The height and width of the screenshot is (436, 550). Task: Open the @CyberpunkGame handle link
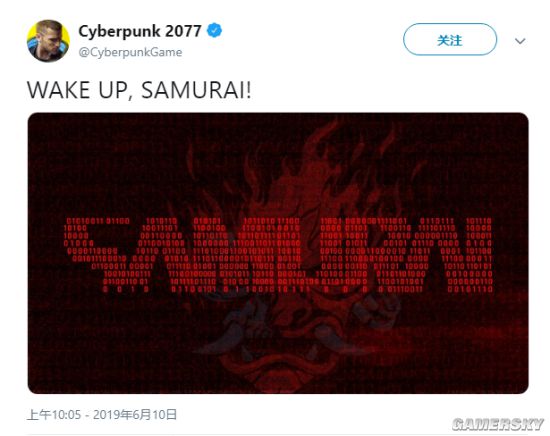click(x=130, y=52)
